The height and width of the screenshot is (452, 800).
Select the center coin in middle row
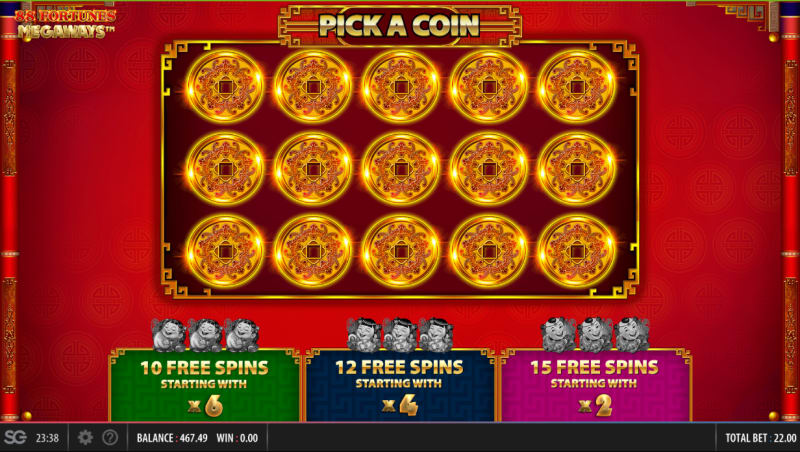coord(401,169)
